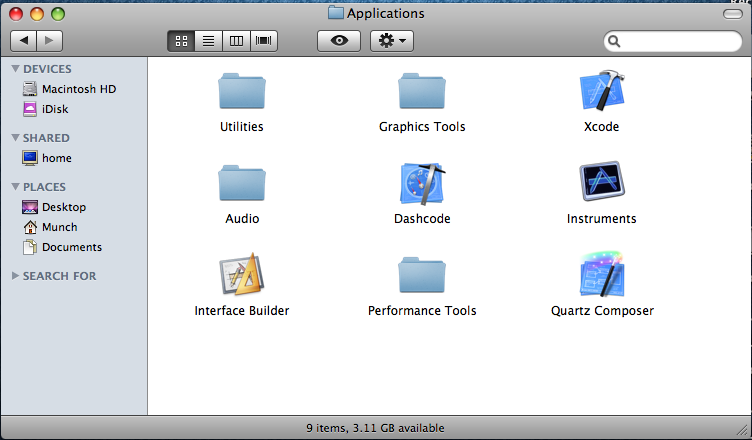Select the Dashcode app icon
The width and height of the screenshot is (752, 440).
tap(422, 183)
